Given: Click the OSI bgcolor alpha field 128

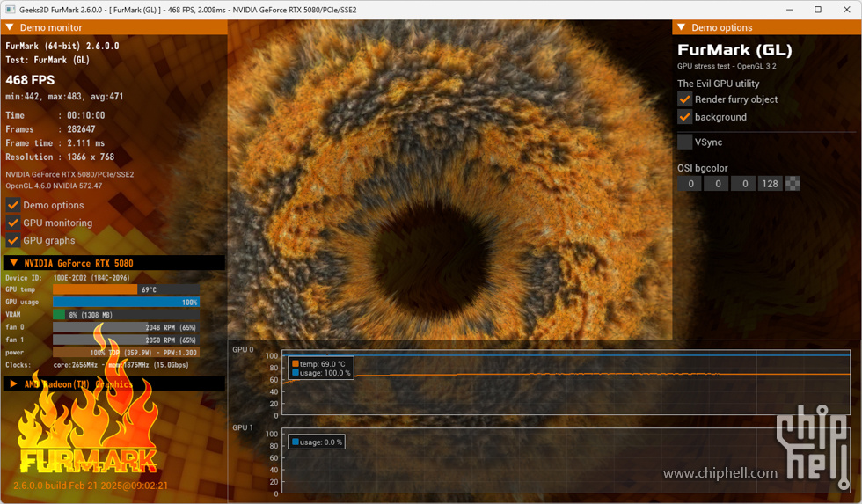Looking at the screenshot, I should click(771, 184).
